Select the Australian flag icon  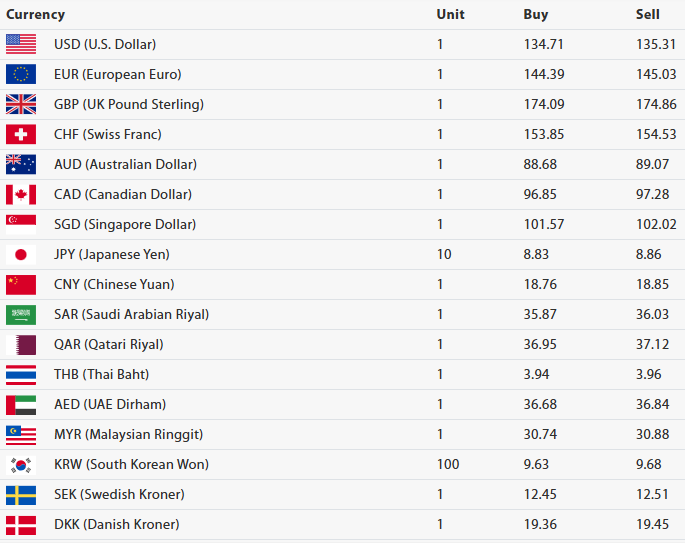(21, 164)
